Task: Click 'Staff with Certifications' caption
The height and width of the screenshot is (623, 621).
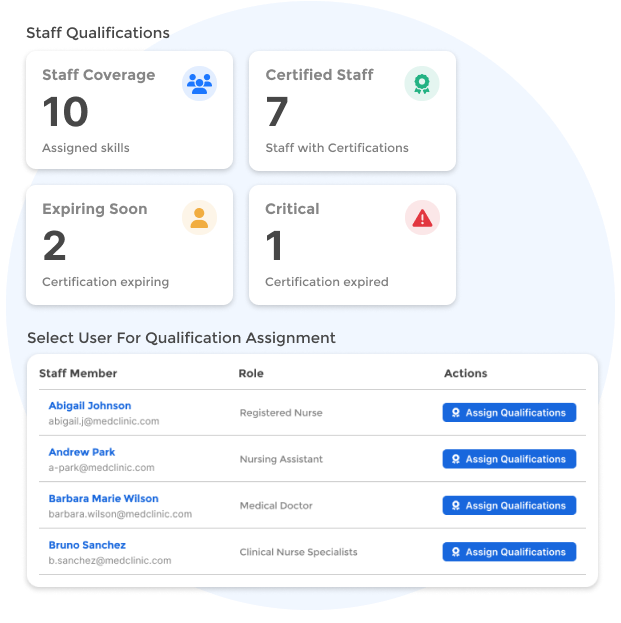Action: coord(337,148)
